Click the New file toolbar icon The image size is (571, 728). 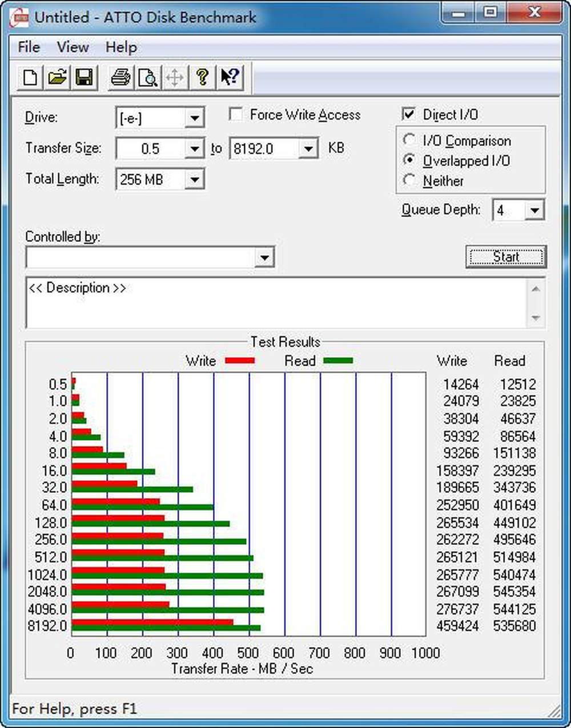[30, 77]
